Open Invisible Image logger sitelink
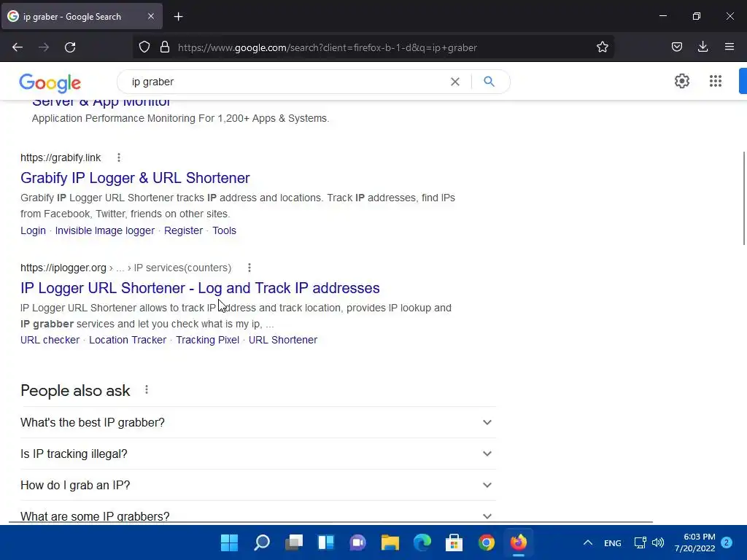The height and width of the screenshot is (560, 747). (x=105, y=230)
